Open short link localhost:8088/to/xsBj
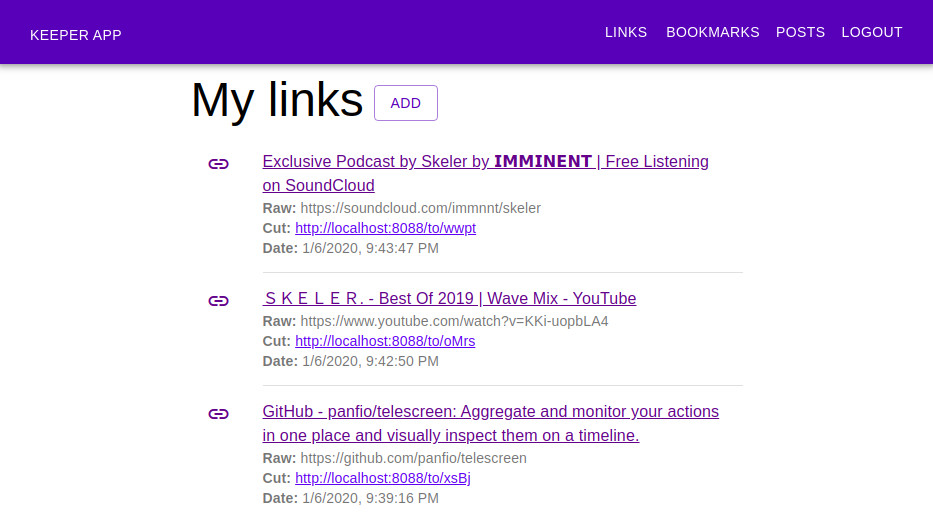The height and width of the screenshot is (517, 933). coord(383,478)
